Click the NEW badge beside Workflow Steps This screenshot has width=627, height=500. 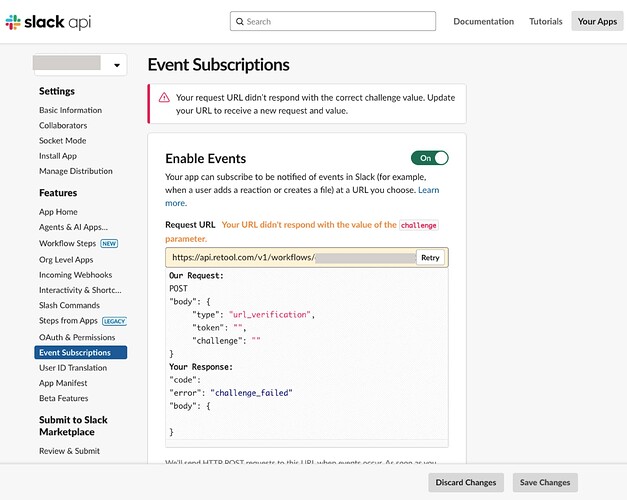click(109, 244)
